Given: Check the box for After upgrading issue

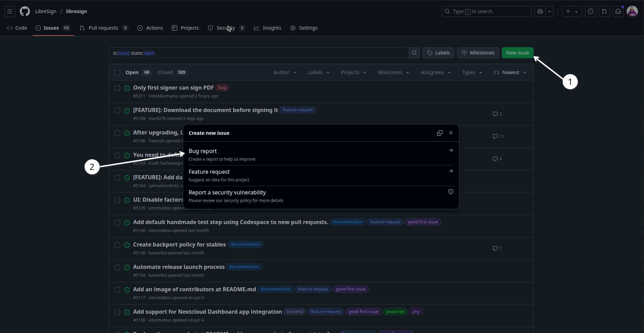Looking at the screenshot, I should 117,133.
